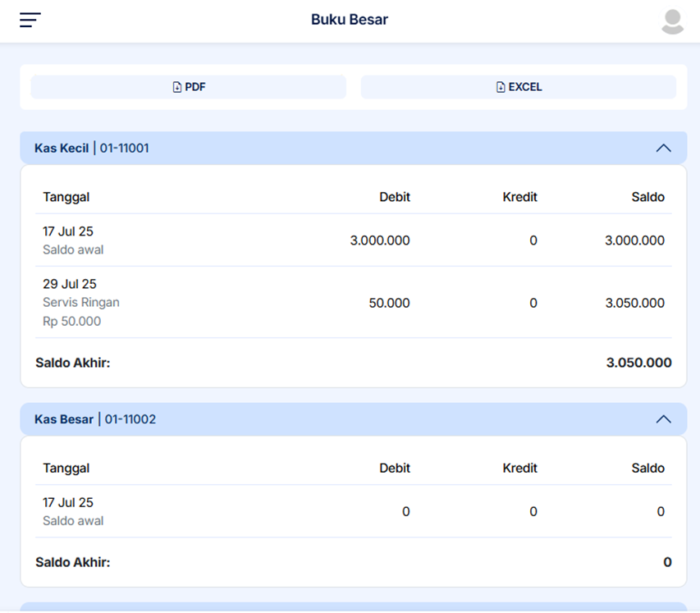700x613 pixels.
Task: Select 17 Jul 25 Saldo awal in Kas Besar
Action: pos(73,511)
